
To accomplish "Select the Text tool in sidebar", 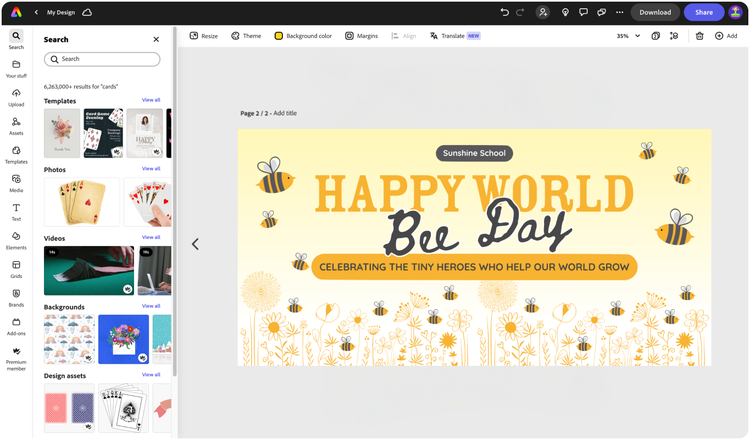I will point(16,210).
